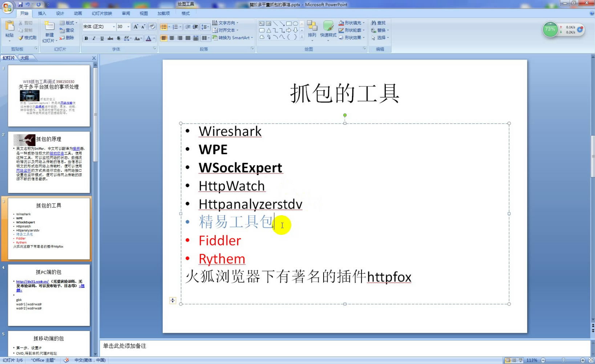Toggle Italic formatting button
Image resolution: width=595 pixels, height=364 pixels.
94,38
